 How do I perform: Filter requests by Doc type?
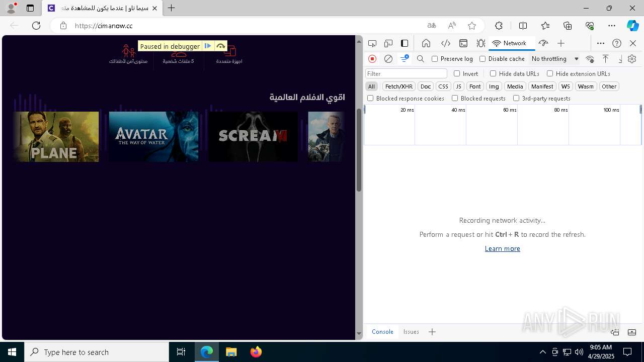(426, 86)
